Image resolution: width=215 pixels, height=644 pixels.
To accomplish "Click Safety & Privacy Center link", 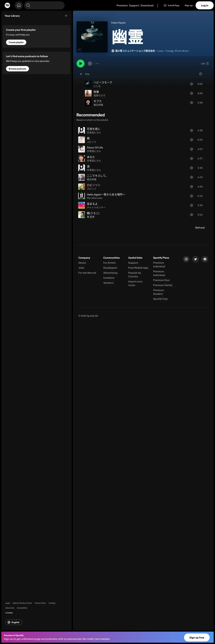I will click(x=22, y=603).
